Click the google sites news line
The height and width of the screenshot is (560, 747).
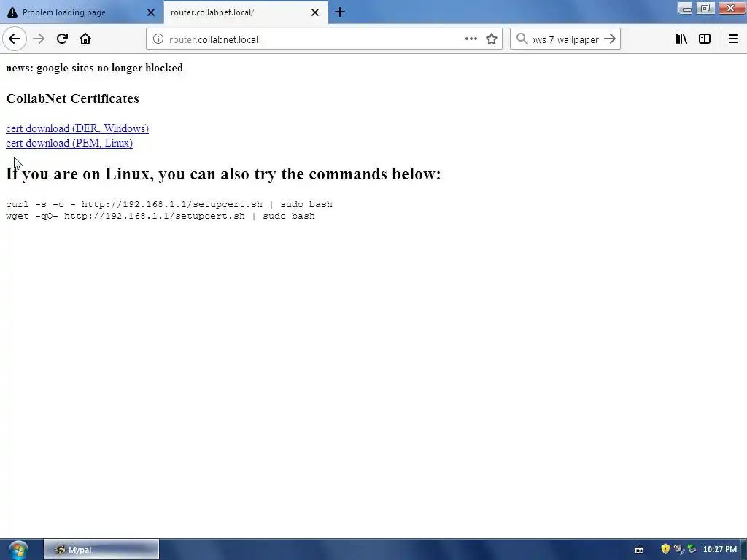point(94,68)
